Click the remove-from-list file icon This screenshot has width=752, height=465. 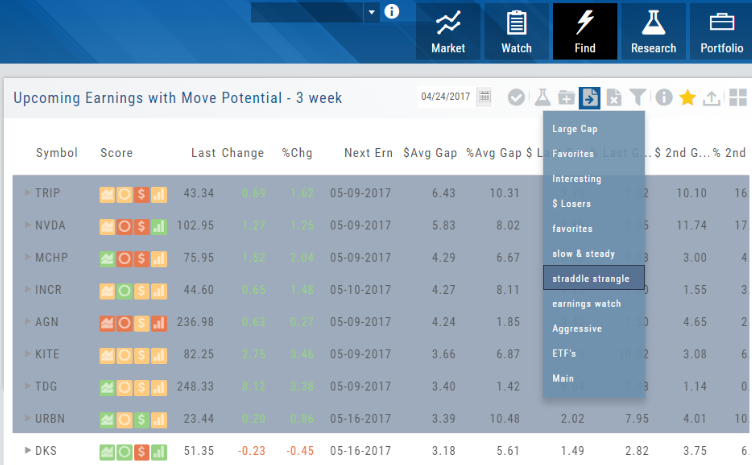(x=614, y=97)
